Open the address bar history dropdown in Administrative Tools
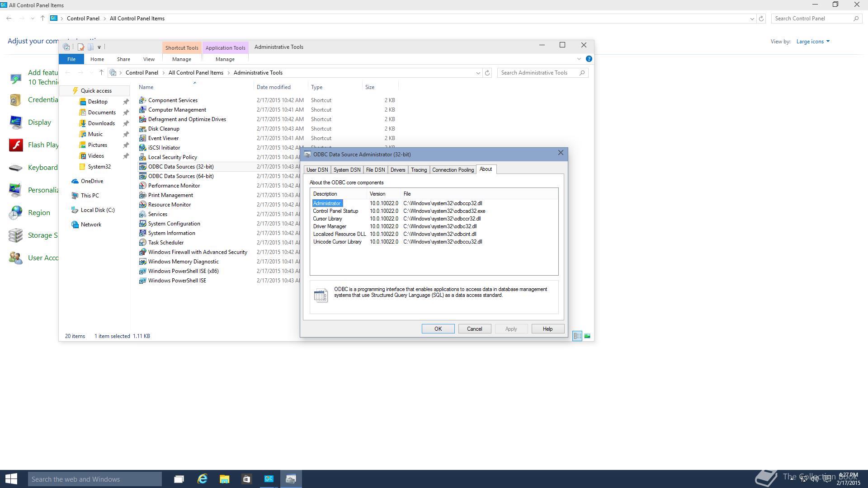This screenshot has width=868, height=488. tap(478, 73)
